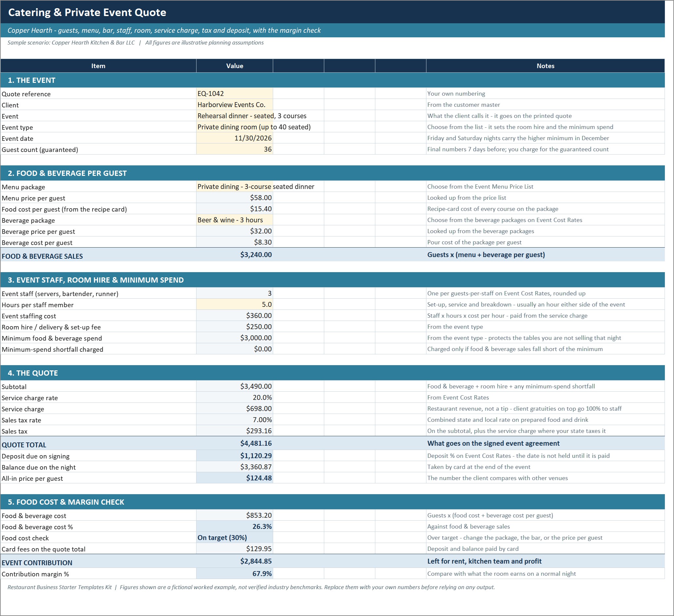Select the menu price per guest $58.00
The height and width of the screenshot is (616, 674).
click(x=234, y=197)
